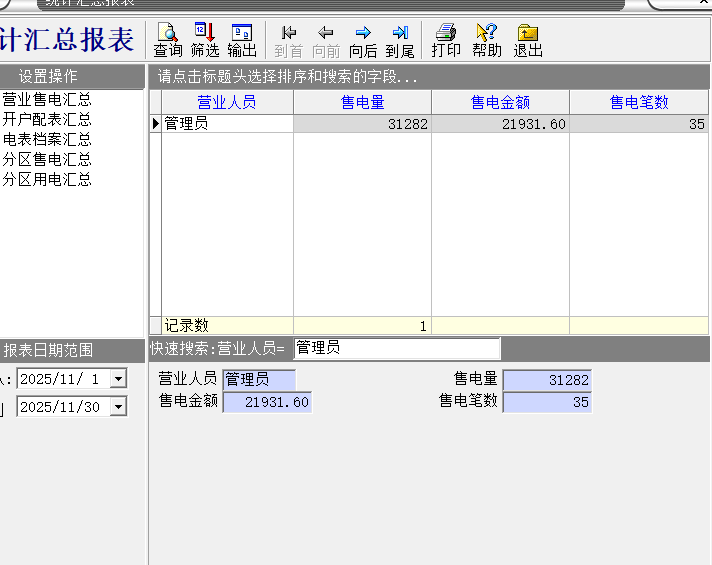Jump to last record with 到尾
Viewport: 712px width, 565px height.
400,40
